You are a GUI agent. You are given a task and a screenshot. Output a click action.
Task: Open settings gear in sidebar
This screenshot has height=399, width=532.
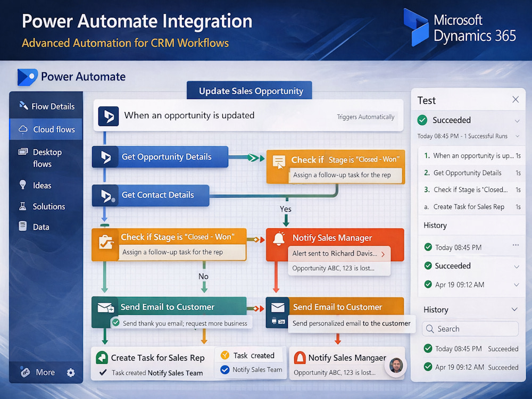tap(71, 372)
